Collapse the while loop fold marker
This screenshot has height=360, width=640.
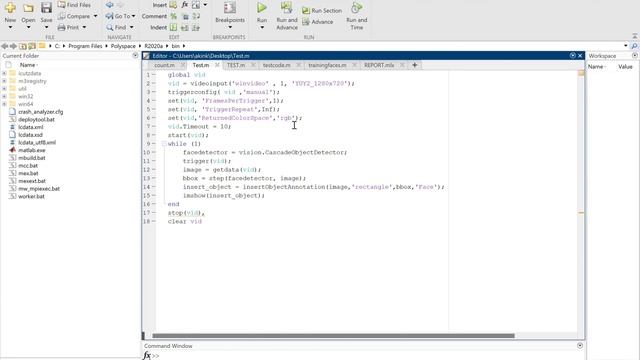pos(164,144)
